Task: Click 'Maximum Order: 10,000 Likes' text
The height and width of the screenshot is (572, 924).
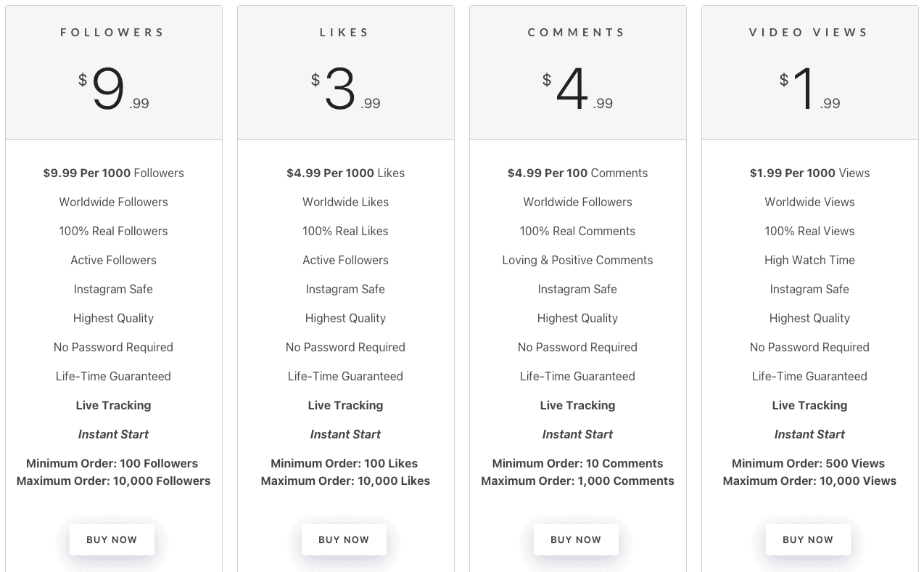Action: pos(345,481)
